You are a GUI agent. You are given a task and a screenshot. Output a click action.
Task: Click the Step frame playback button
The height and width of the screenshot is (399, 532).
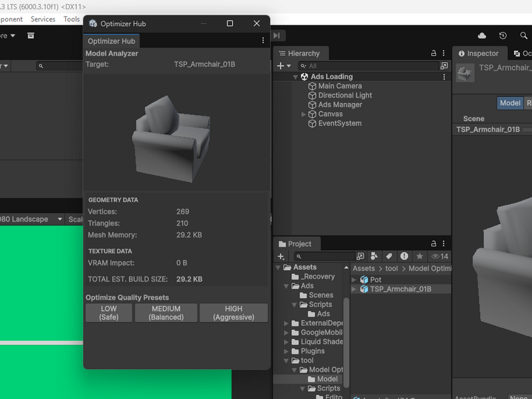coord(277,35)
